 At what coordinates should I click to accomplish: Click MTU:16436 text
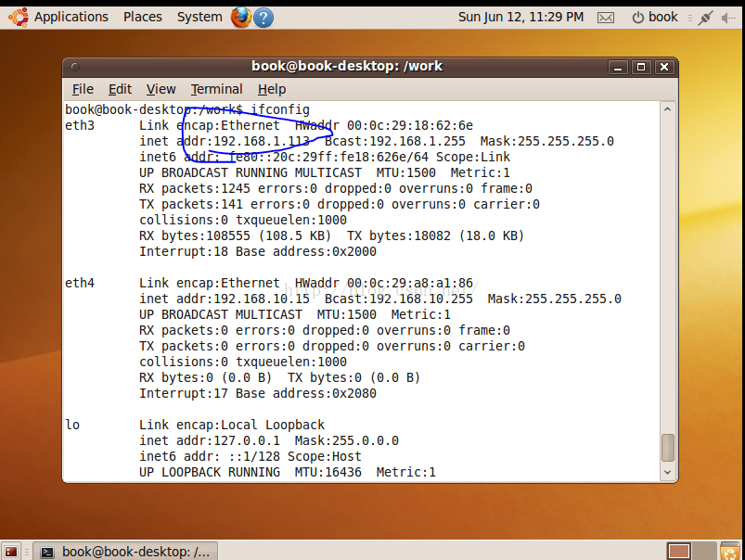[328, 472]
